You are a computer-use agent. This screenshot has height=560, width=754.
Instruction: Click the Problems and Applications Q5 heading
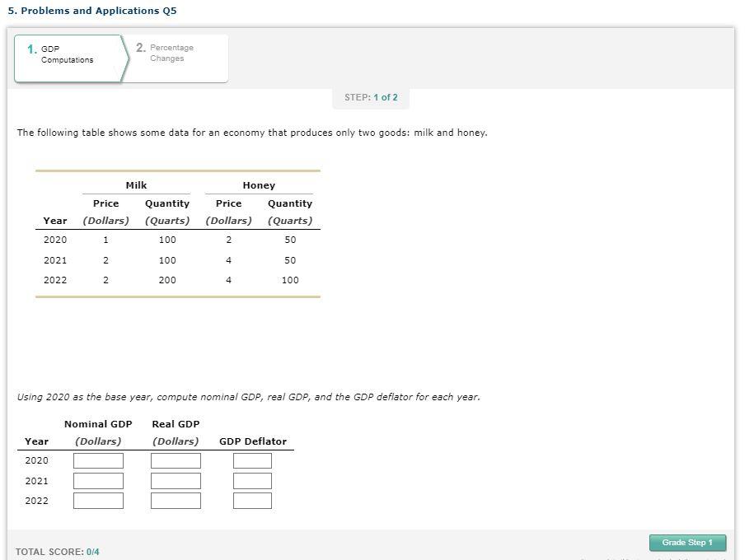[92, 11]
